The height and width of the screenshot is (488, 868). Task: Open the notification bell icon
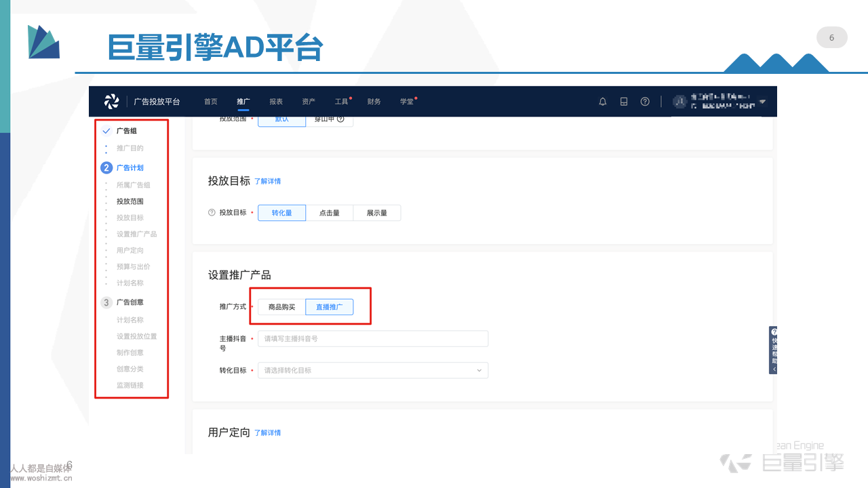tap(603, 102)
